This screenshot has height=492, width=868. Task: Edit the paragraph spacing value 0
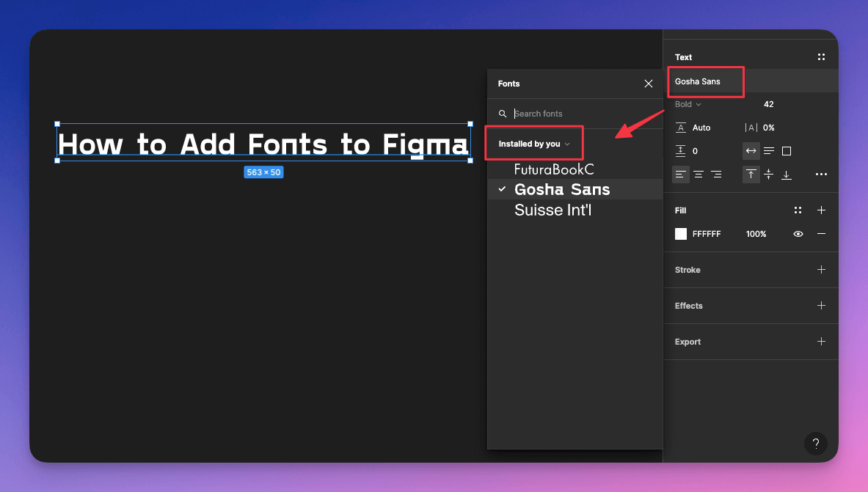click(695, 151)
